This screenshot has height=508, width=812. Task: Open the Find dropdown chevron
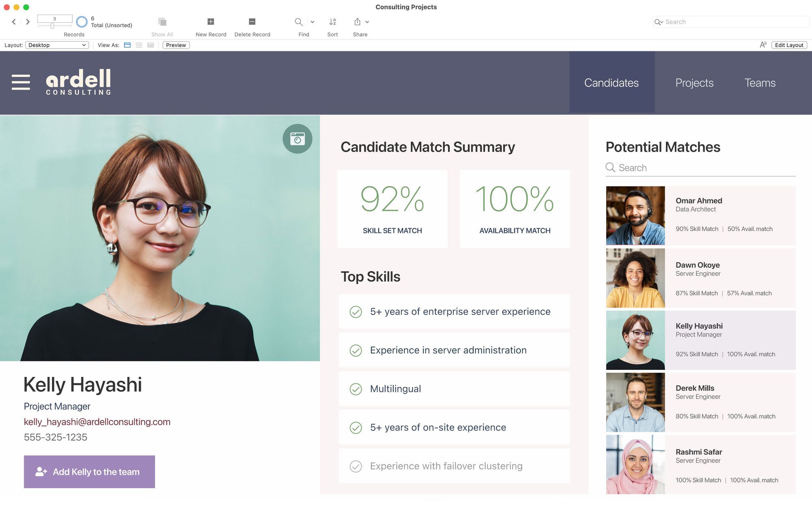tap(312, 22)
